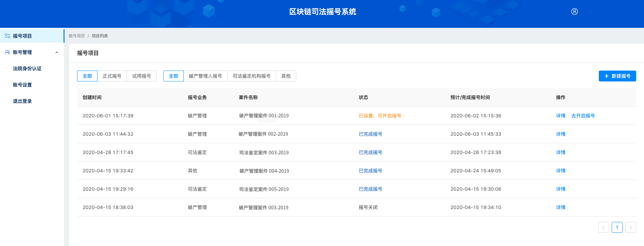The image size is (644, 246).
Task: Collapse the 账号管理 submenu arrow
Action: point(57,52)
